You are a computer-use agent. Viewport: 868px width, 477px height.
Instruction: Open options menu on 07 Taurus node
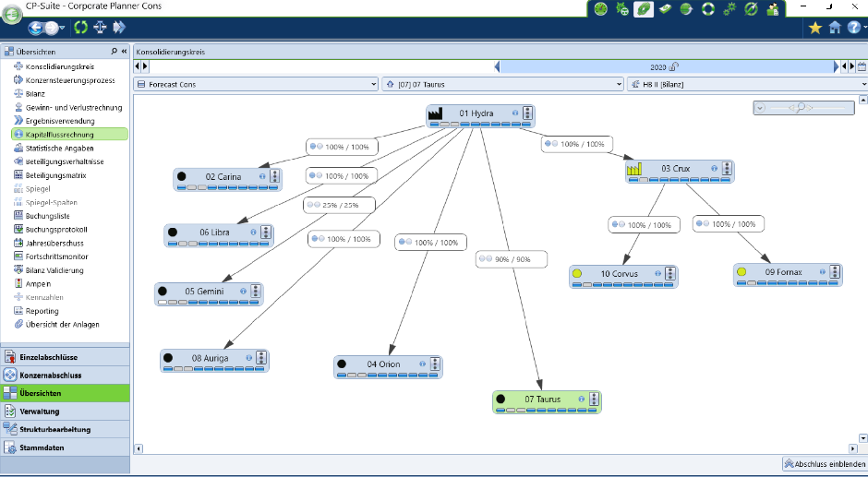click(x=594, y=399)
